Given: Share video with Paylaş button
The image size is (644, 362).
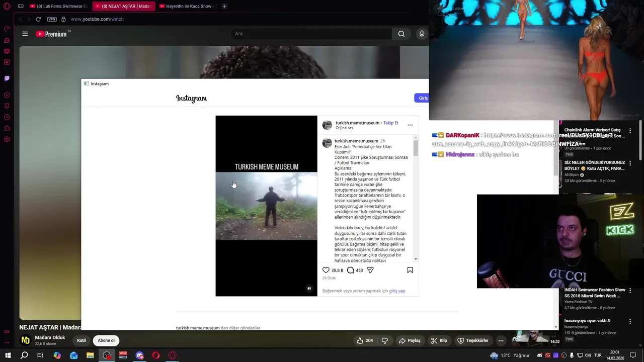Looking at the screenshot, I should [x=410, y=340].
